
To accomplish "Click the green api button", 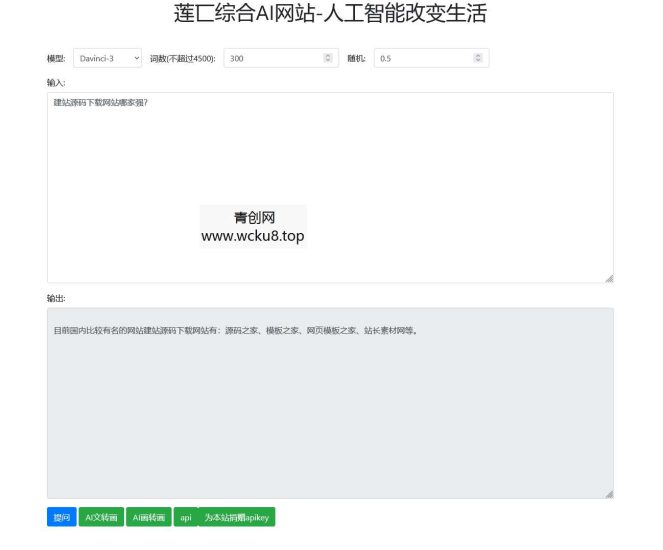I will (x=186, y=517).
